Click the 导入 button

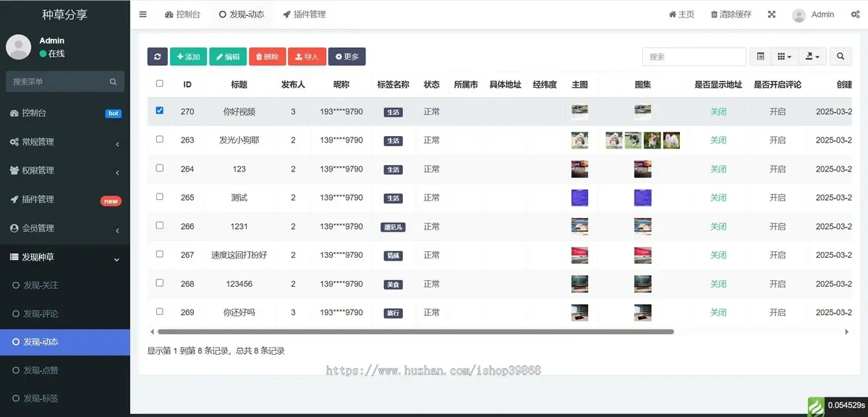[307, 56]
